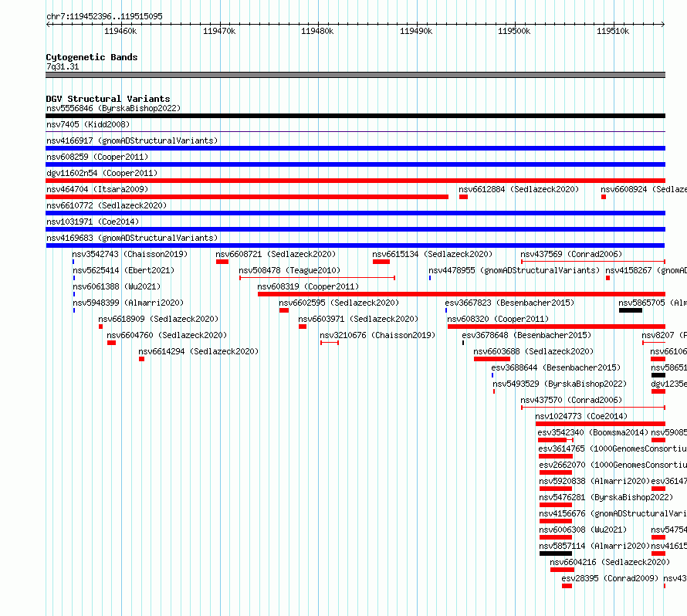Open nsv508478 (Teague2010) variant
Viewport: 687px width, 616px height.
289,270
